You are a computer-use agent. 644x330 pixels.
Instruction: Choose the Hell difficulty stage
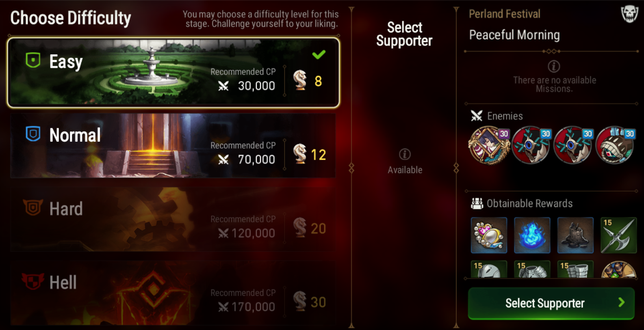coord(173,293)
